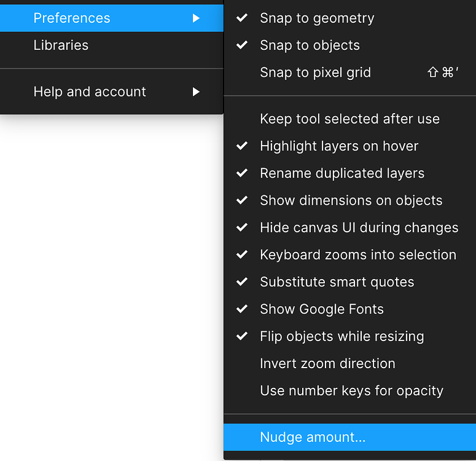Image resolution: width=476 pixels, height=461 pixels.
Task: Uncheck Substitute smart quotes
Action: pos(337,282)
